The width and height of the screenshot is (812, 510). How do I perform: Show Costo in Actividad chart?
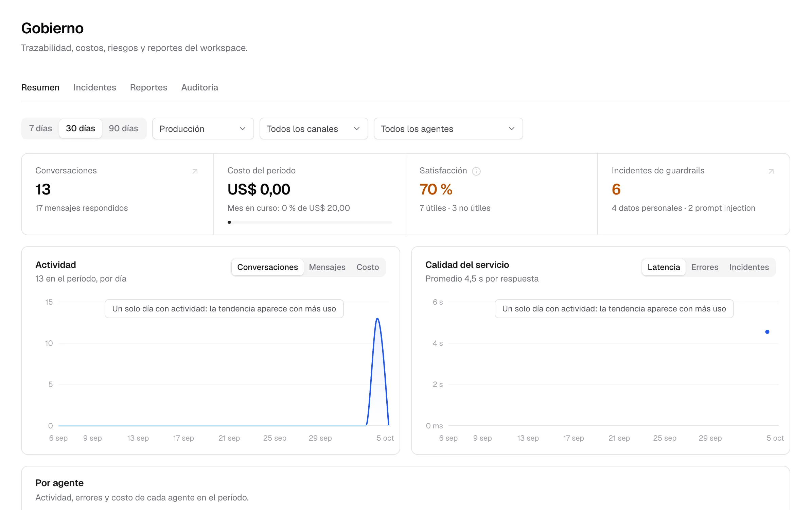(x=368, y=267)
